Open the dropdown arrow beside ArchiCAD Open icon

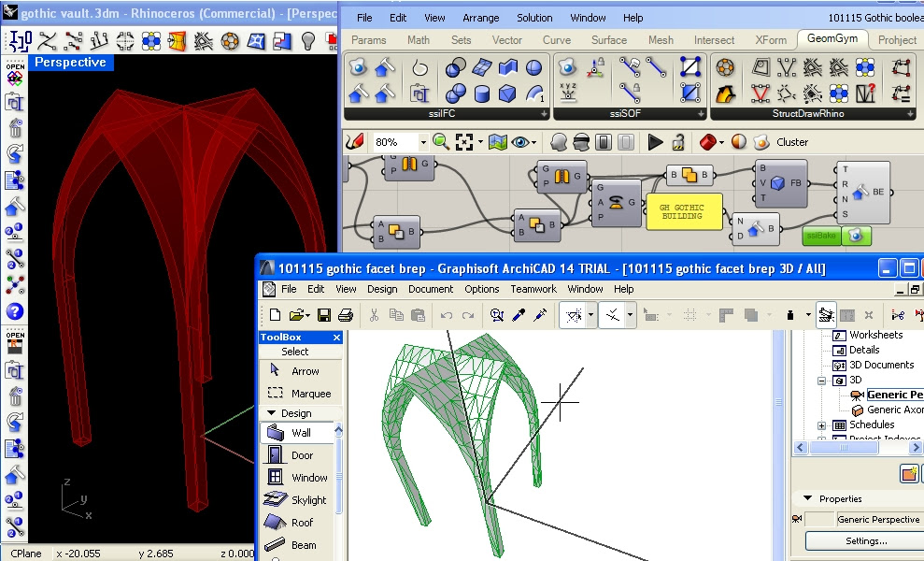coord(307,316)
